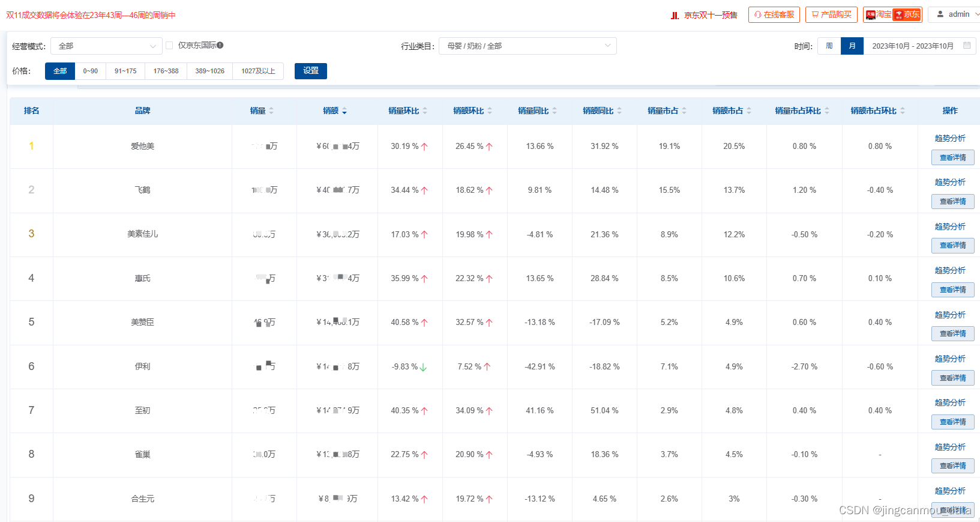Image resolution: width=980 pixels, height=522 pixels.
Task: Click 查看详情 for 至初
Action: [x=953, y=422]
